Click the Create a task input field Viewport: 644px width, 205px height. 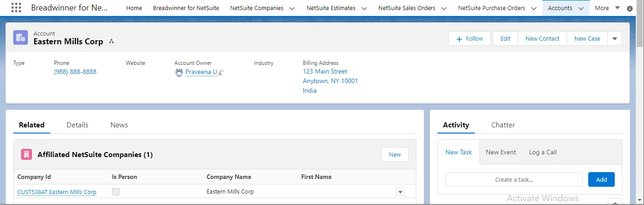pyautogui.click(x=514, y=179)
